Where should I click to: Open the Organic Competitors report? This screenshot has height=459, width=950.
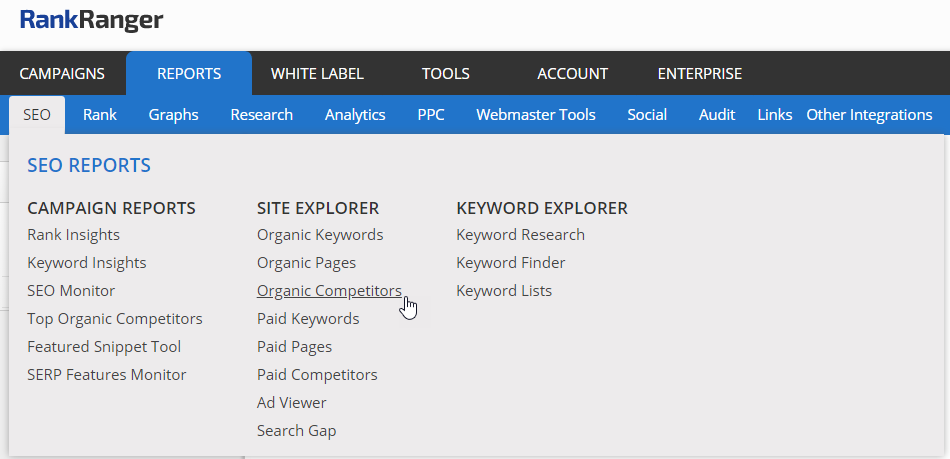(329, 291)
